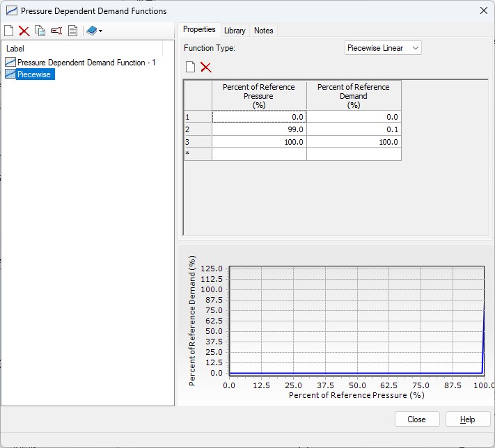
Task: Edit row 1 demand cell 0.0
Action: (354, 117)
